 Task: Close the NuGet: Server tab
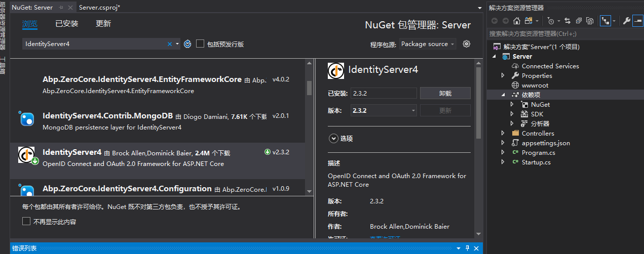70,8
